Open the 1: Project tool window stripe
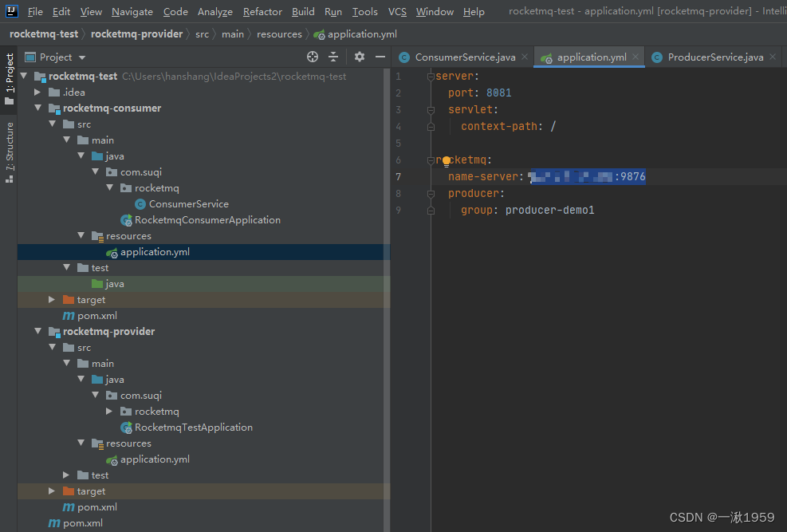 pos(9,79)
